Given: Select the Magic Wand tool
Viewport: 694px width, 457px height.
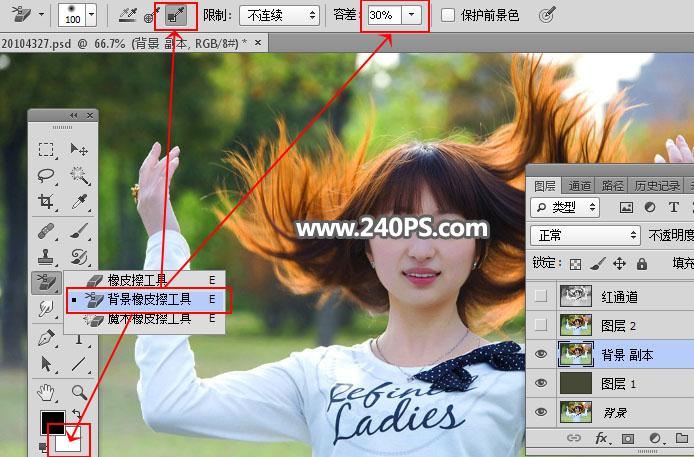Looking at the screenshot, I should (79, 176).
